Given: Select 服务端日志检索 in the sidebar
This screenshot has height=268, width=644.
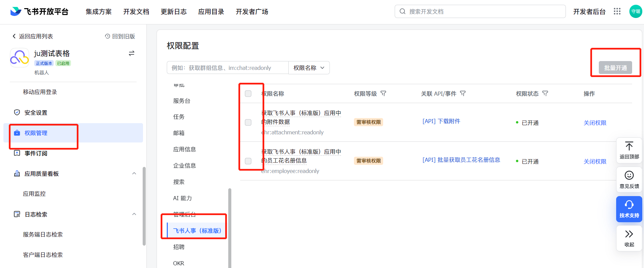Looking at the screenshot, I should pos(43,234).
